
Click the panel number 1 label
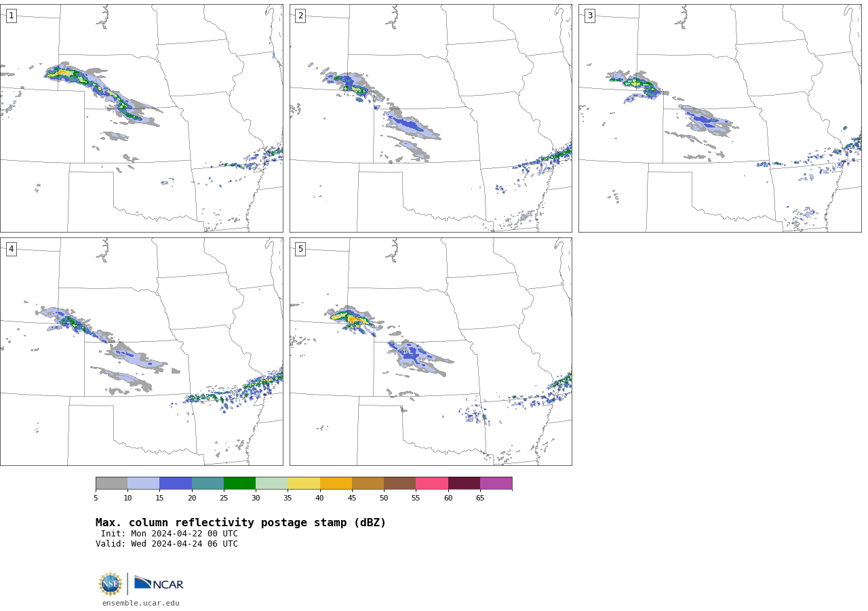click(x=11, y=16)
